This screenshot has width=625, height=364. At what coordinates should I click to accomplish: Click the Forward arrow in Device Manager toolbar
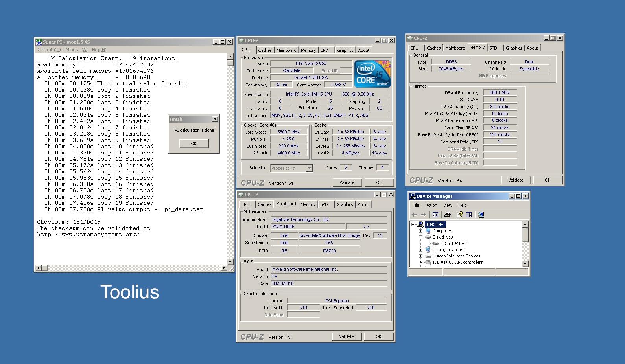point(423,215)
